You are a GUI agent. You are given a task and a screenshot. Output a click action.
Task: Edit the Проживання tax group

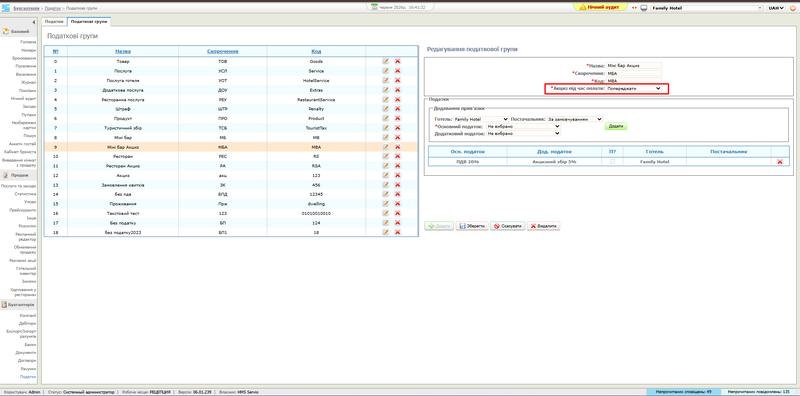386,204
